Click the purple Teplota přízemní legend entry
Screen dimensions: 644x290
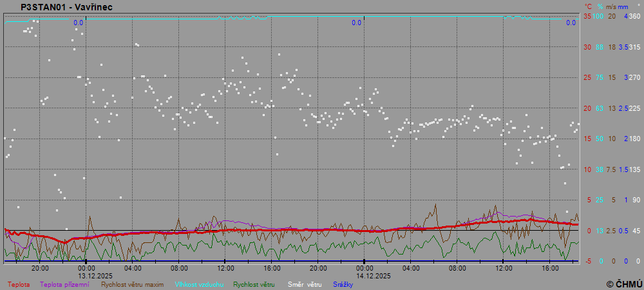click(64, 284)
